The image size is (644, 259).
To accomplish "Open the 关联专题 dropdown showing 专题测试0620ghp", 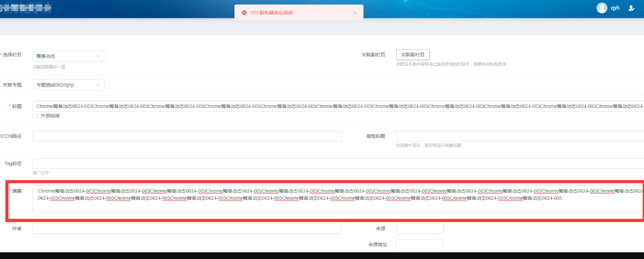I will 69,85.
